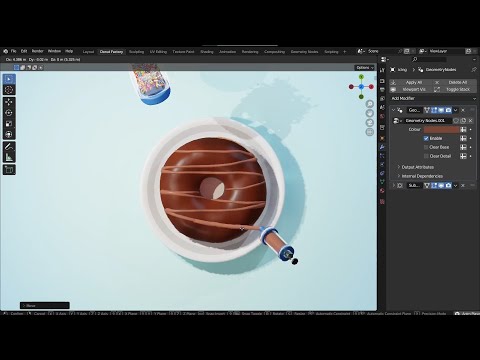Click the Toggle Stack button
Image resolution: width=480 pixels, height=360 pixels.
(455, 90)
